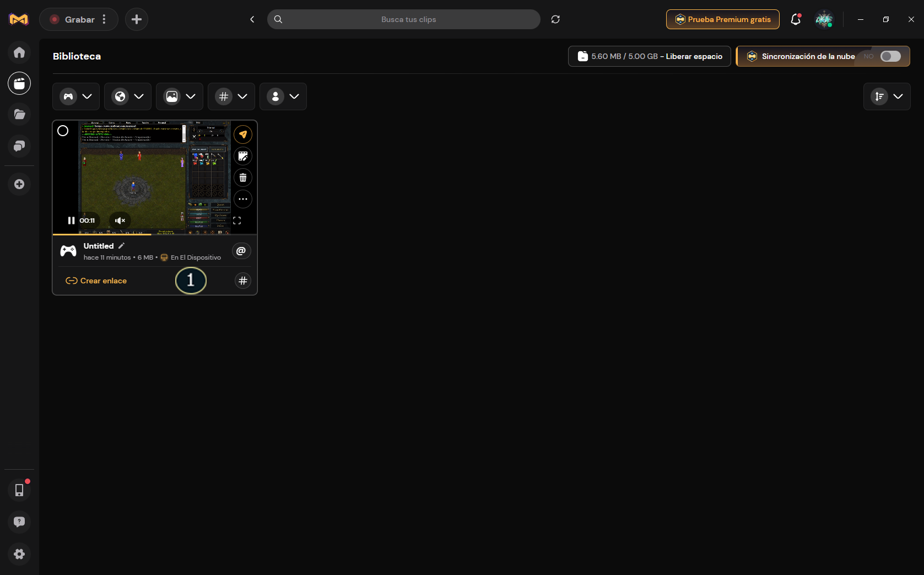Open the mobile device sidebar icon
Viewport: 924px width, 575px height.
click(x=19, y=490)
